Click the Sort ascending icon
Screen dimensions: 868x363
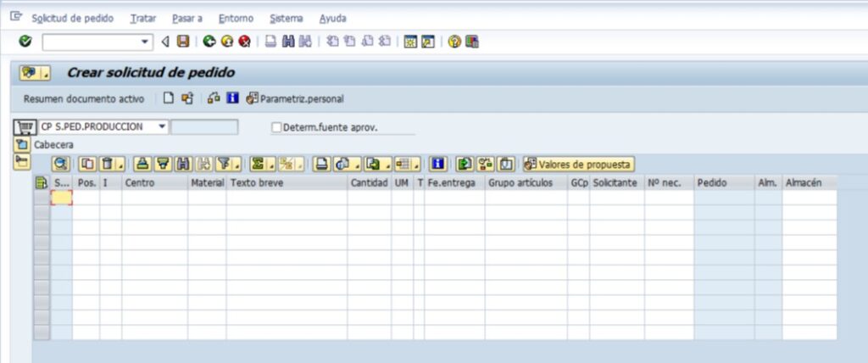[142, 164]
